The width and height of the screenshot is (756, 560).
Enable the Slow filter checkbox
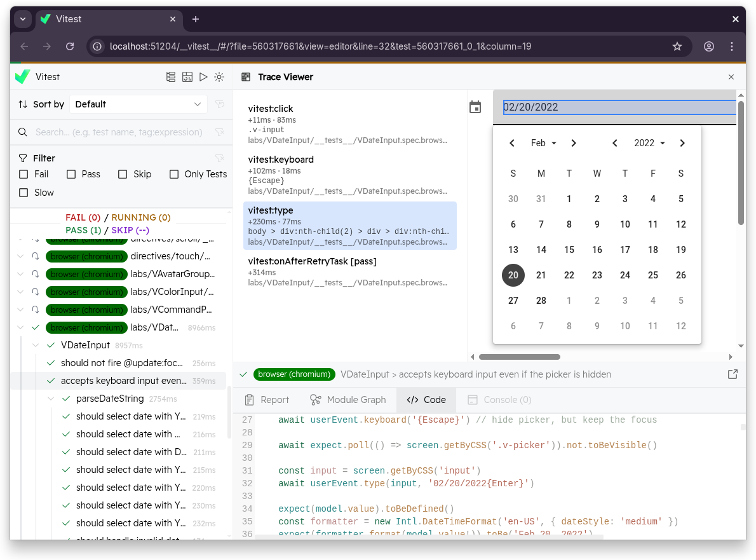[24, 193]
